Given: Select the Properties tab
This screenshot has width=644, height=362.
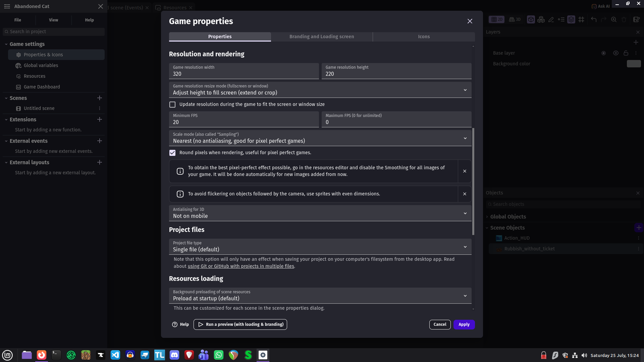Looking at the screenshot, I should (220, 37).
